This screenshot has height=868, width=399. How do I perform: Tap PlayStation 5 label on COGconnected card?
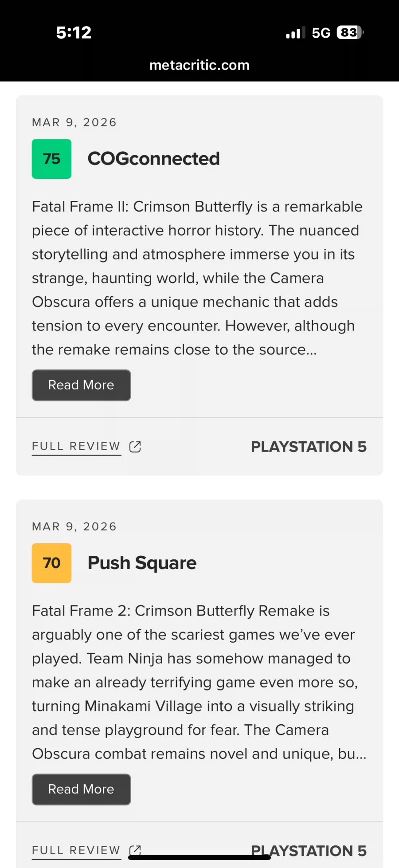tap(309, 447)
